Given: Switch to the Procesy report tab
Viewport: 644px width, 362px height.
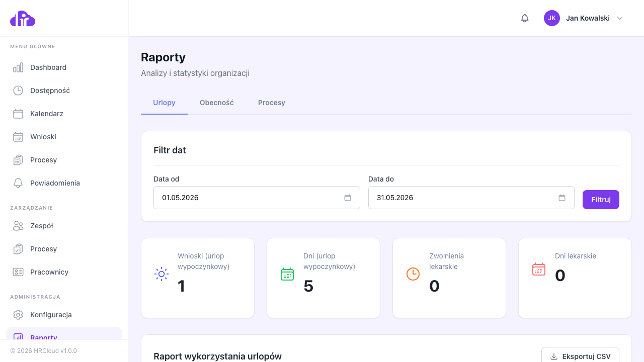Looking at the screenshot, I should (272, 103).
